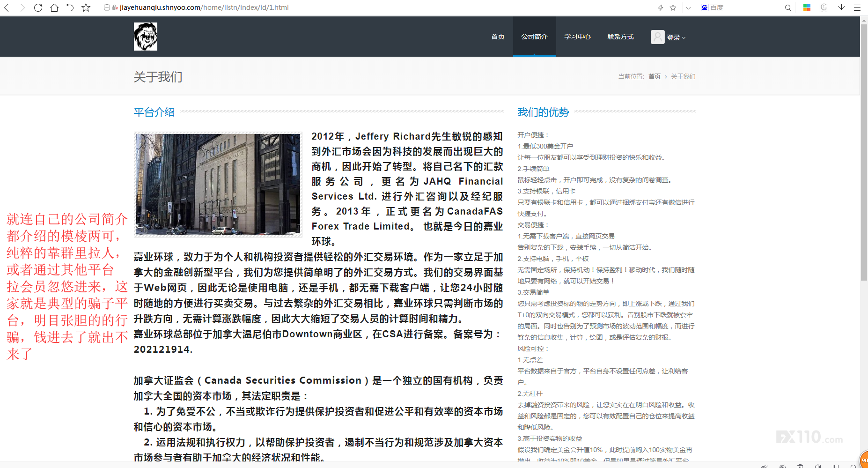Click the lion logo in site header
This screenshot has height=468, width=868.
146,37
